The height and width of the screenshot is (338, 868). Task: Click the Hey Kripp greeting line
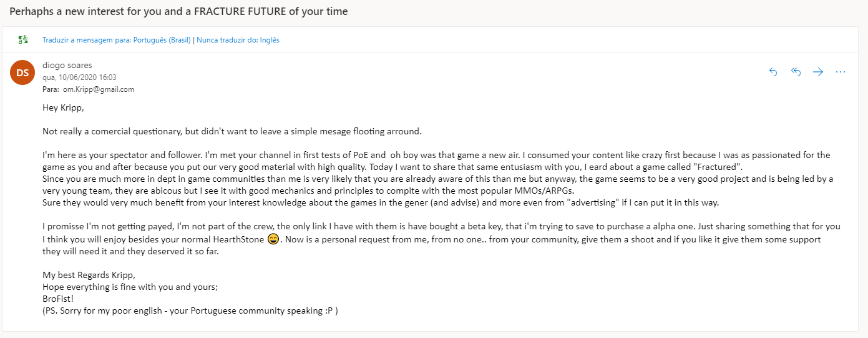(63, 107)
